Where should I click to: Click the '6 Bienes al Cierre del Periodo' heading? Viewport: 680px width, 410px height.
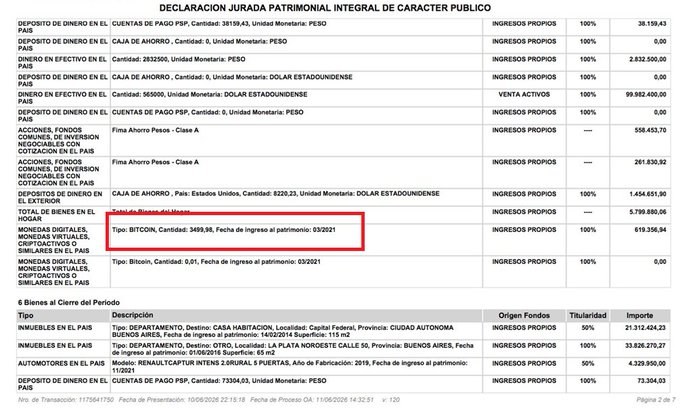click(69, 302)
